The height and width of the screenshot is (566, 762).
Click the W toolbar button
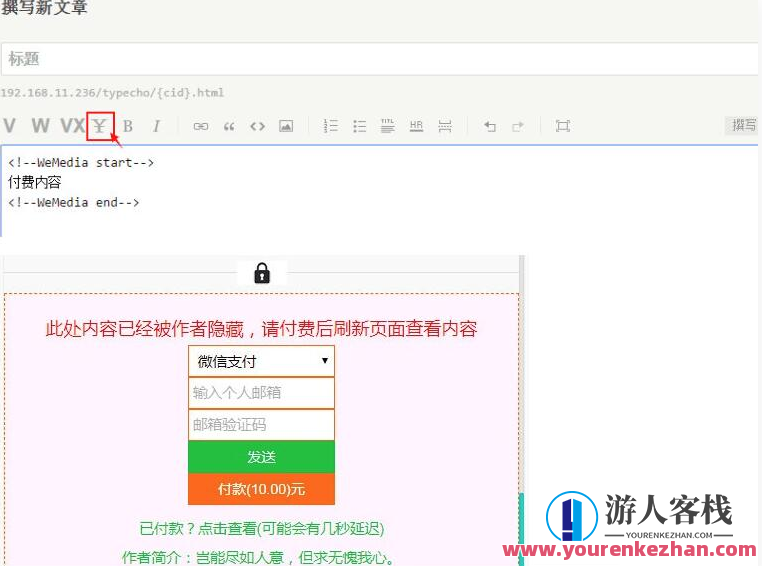[40, 126]
